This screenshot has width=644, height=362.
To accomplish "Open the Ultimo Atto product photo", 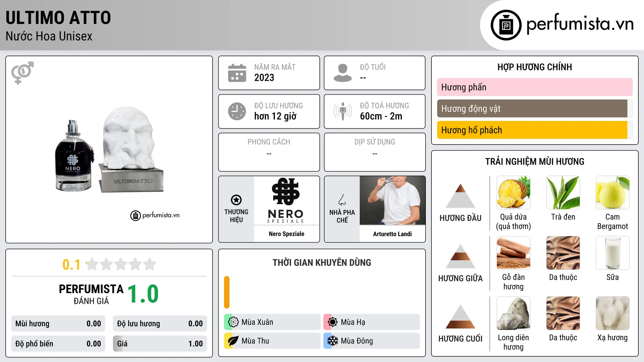I will pos(109,150).
